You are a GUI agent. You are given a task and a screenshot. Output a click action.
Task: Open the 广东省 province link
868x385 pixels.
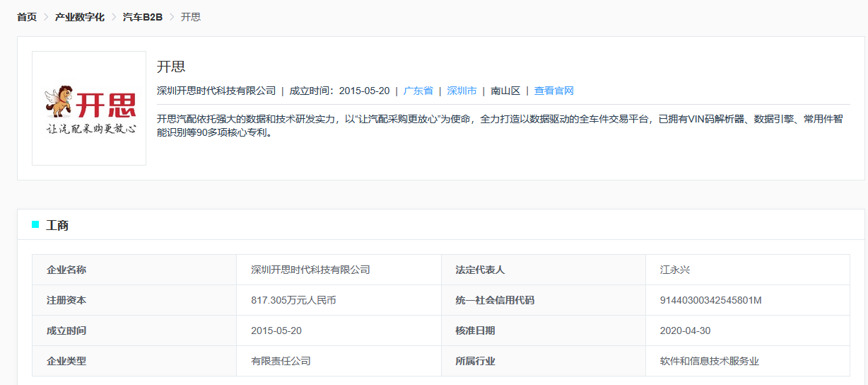[418, 91]
